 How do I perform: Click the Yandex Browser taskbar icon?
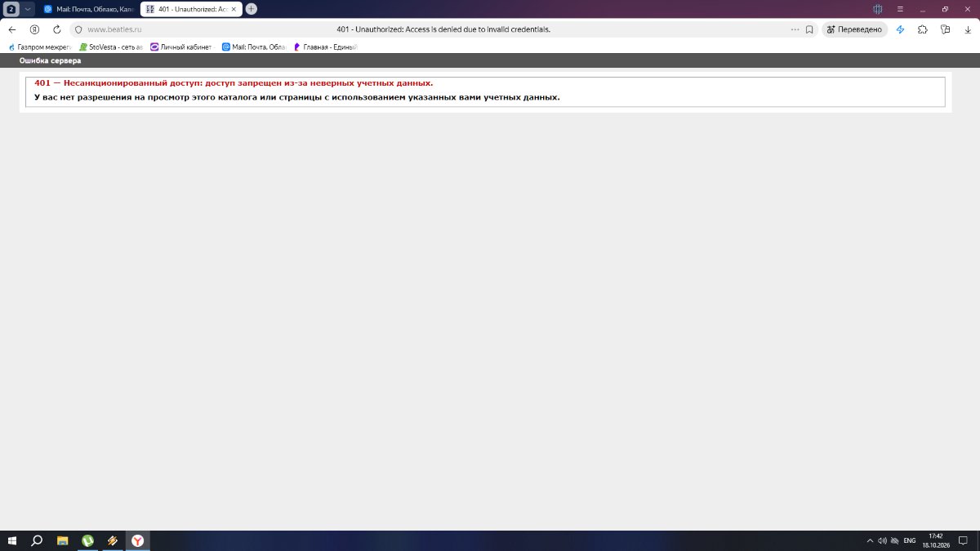138,540
